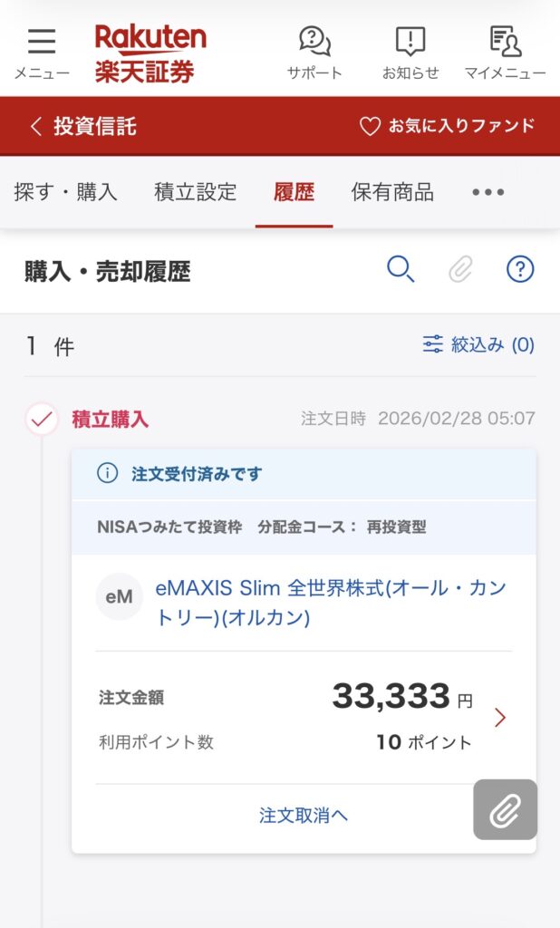Switch to 積立設定 tab
Screen dimensions: 560x928
195,192
